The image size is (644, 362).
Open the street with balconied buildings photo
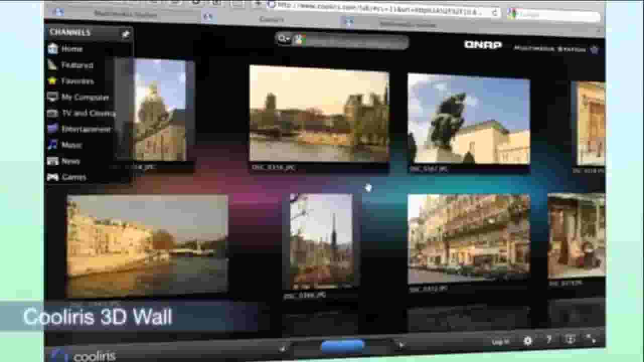[x=468, y=238]
